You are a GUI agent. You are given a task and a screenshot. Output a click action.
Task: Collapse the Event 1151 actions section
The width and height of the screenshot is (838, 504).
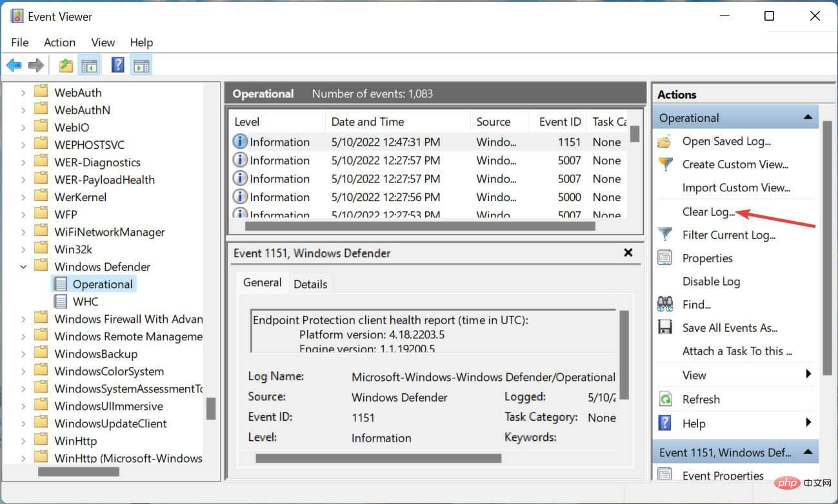point(807,452)
